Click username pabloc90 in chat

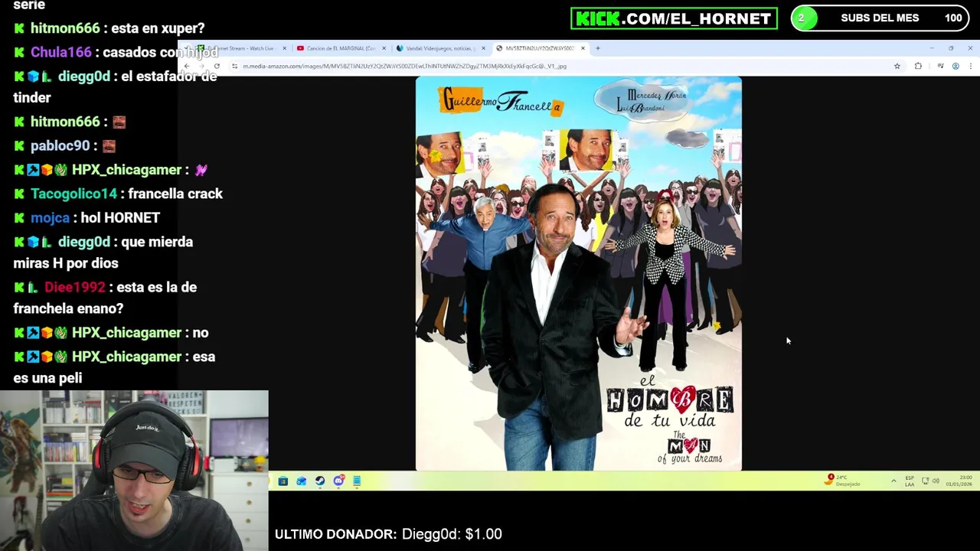pos(60,145)
